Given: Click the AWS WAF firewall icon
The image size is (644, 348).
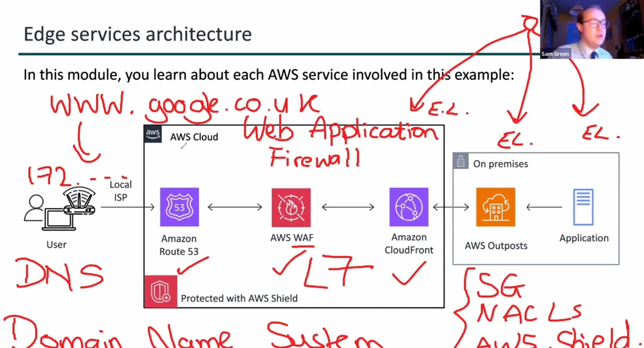Looking at the screenshot, I should 291,208.
